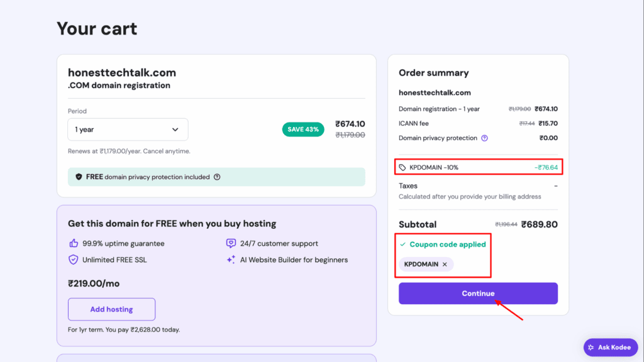644x362 pixels.
Task: Click the Continue button
Action: (x=478, y=293)
